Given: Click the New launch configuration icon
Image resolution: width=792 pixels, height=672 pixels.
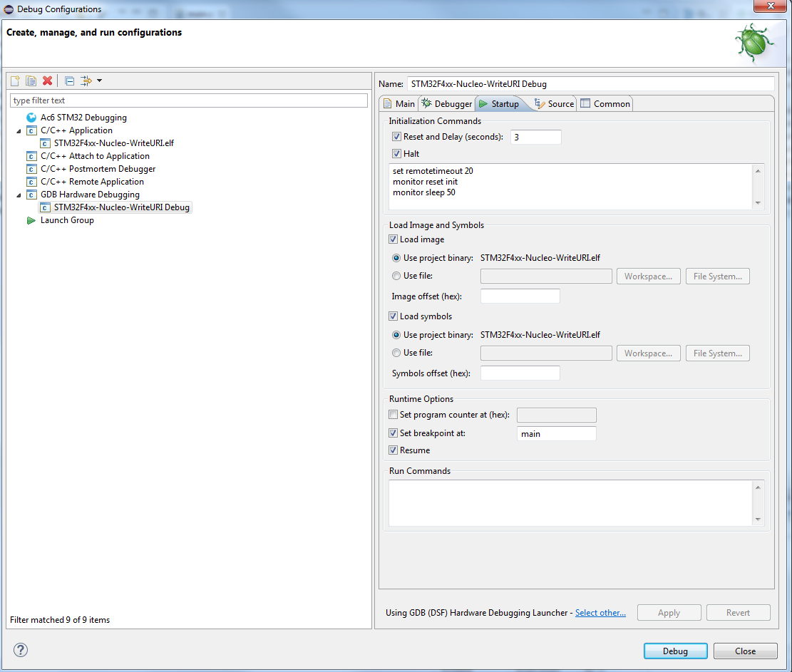Looking at the screenshot, I should coord(15,81).
